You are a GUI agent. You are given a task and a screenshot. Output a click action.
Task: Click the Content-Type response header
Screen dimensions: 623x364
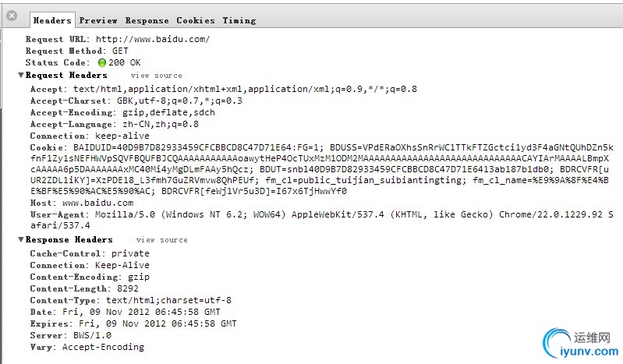click(131, 300)
